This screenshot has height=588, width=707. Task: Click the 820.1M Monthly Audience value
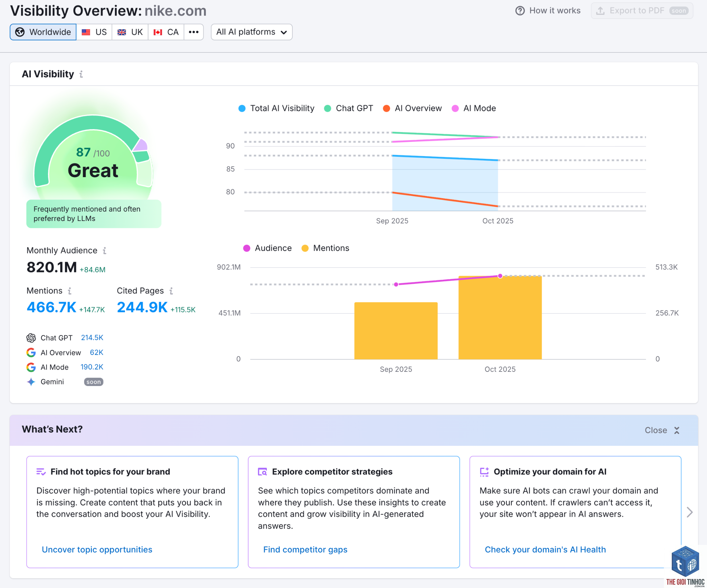pyautogui.click(x=52, y=267)
